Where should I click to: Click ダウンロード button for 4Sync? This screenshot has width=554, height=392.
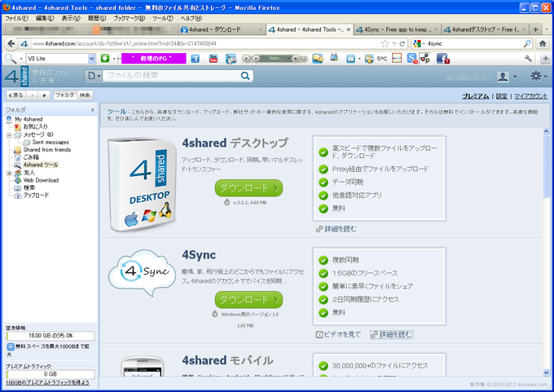click(248, 300)
